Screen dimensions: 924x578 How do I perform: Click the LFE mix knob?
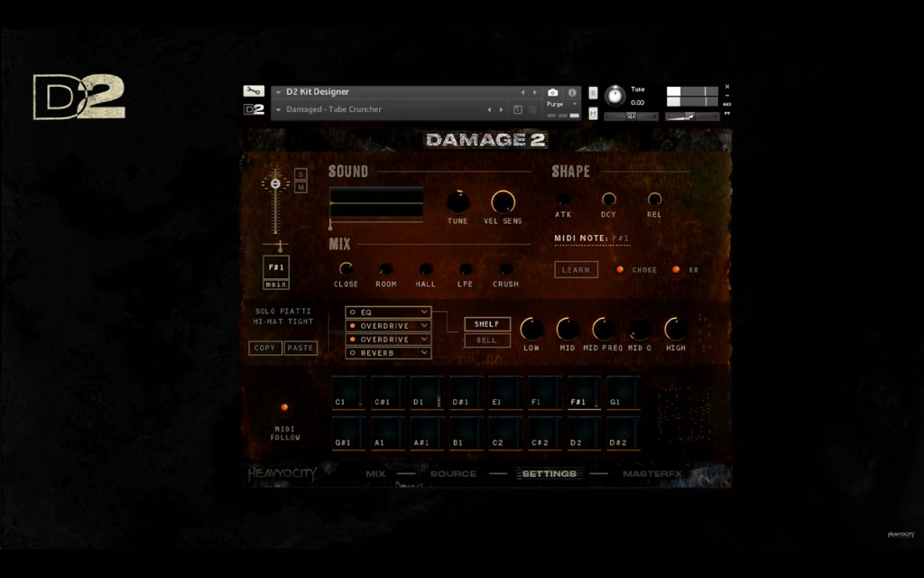click(466, 269)
